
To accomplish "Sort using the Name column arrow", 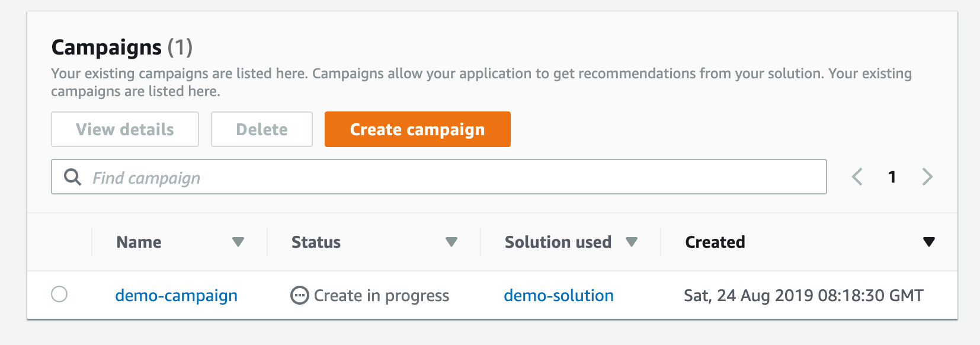I will 238,242.
